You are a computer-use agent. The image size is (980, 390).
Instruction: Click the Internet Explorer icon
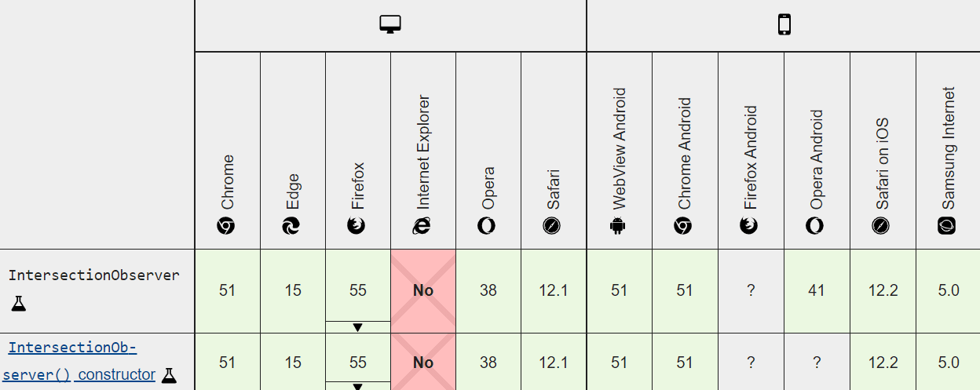422,226
